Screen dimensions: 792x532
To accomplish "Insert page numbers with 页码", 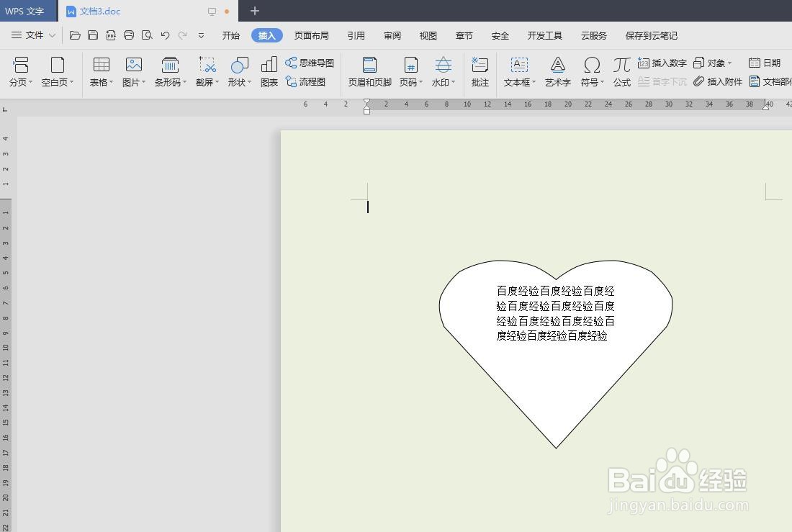I will pos(410,71).
